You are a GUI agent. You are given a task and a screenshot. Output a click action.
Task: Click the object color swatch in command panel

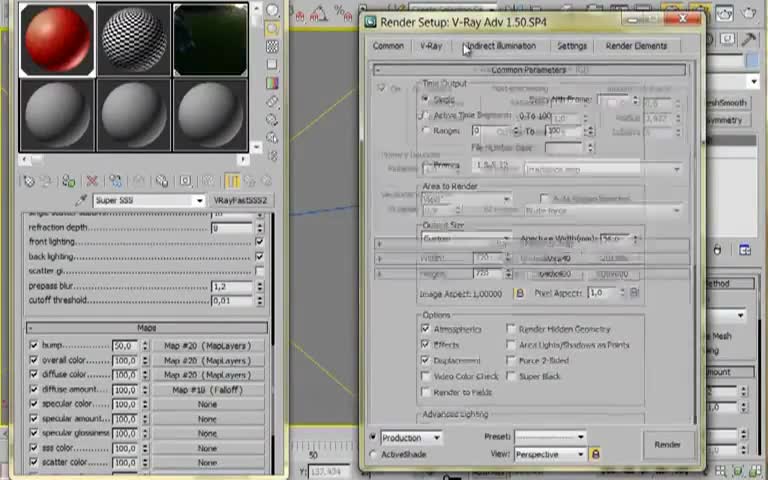[751, 61]
